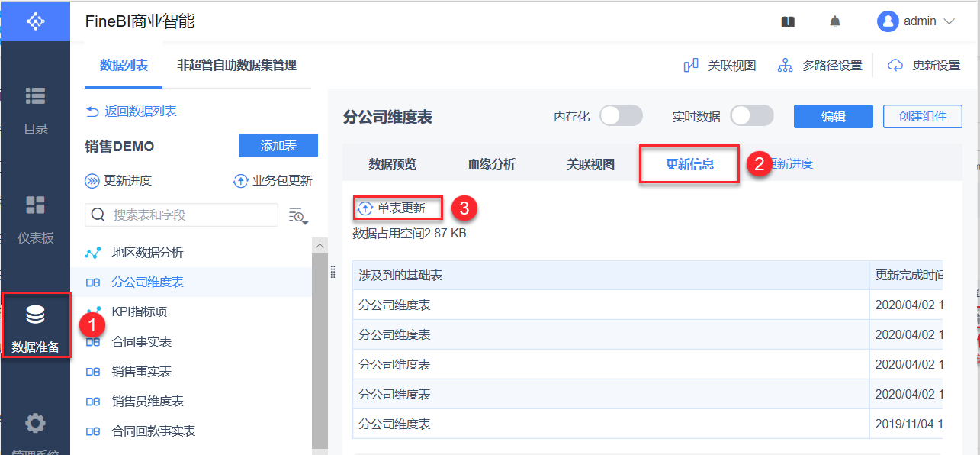This screenshot has width=980, height=455.
Task: Click the 搜索表和字段 search field
Action: pos(183,215)
